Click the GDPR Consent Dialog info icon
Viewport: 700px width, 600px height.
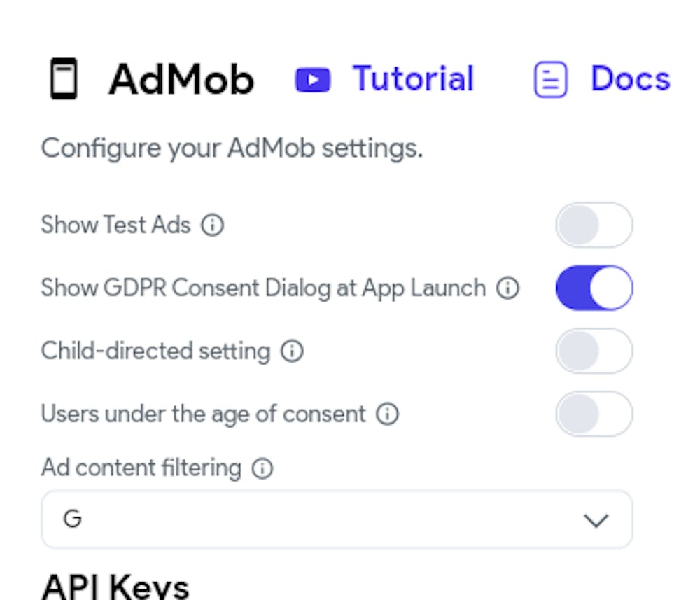pos(508,288)
